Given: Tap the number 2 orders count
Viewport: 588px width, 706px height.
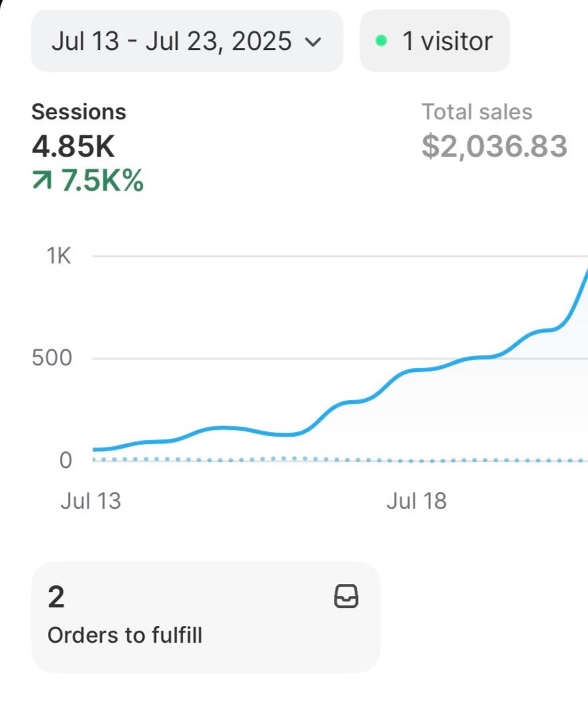Looking at the screenshot, I should coord(57,597).
